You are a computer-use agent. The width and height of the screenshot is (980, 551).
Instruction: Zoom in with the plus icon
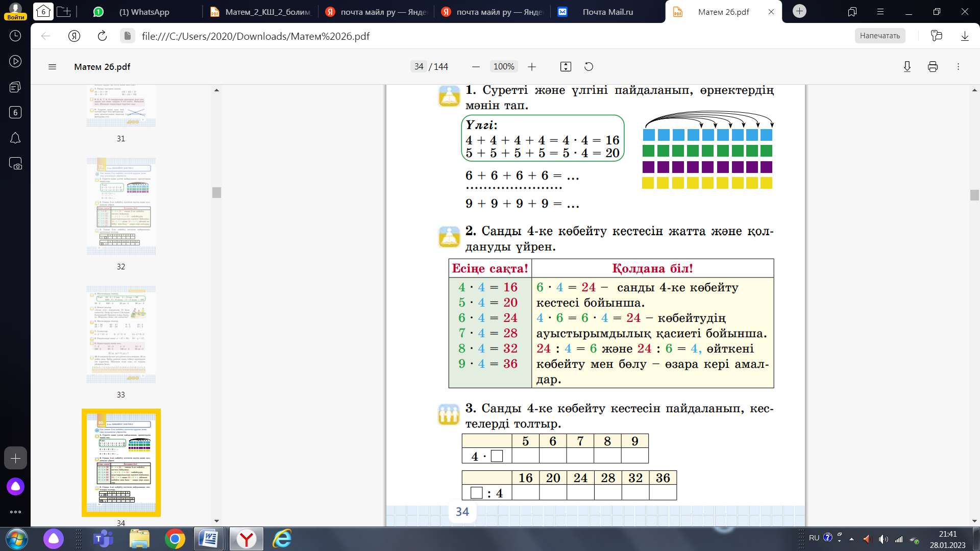point(532,67)
